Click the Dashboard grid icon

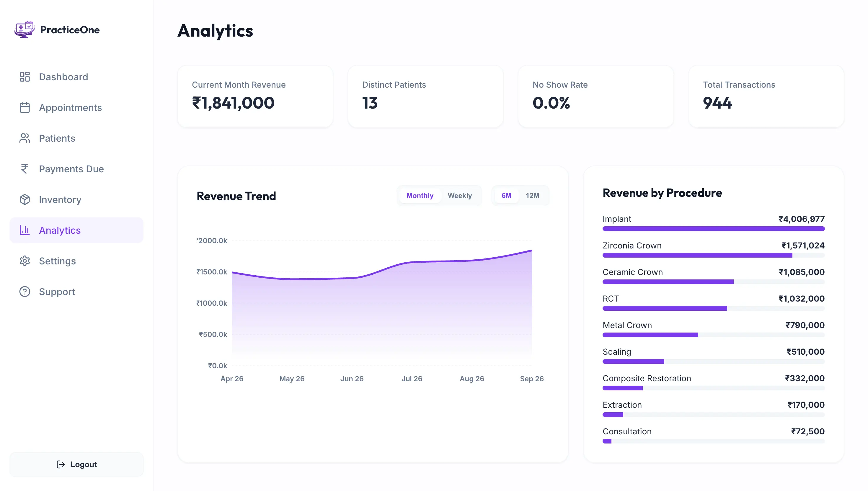tap(25, 77)
